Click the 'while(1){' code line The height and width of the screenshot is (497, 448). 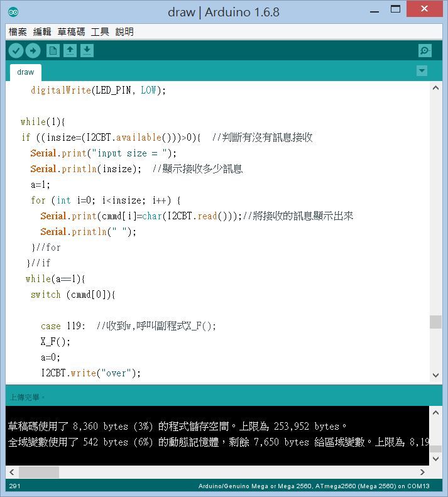click(43, 122)
